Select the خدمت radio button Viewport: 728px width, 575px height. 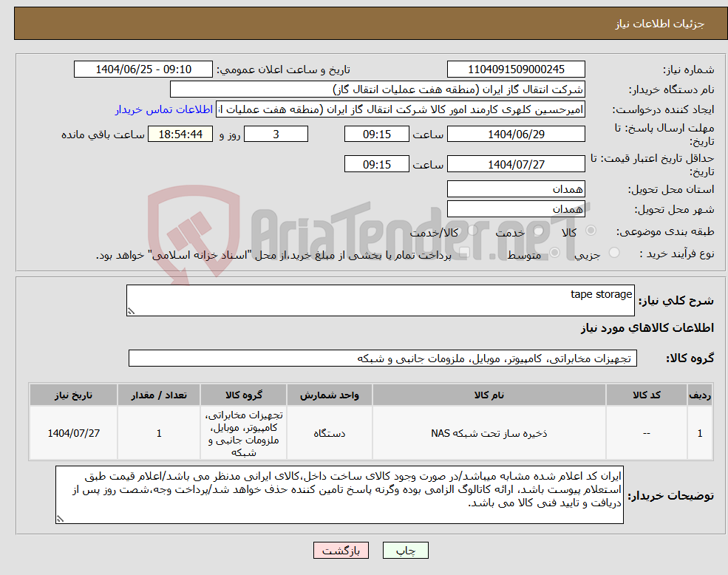[538, 231]
